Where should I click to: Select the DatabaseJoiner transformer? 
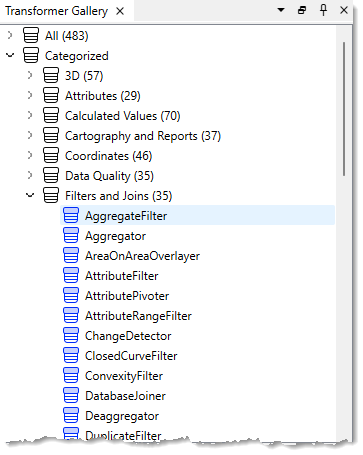[x=125, y=396]
